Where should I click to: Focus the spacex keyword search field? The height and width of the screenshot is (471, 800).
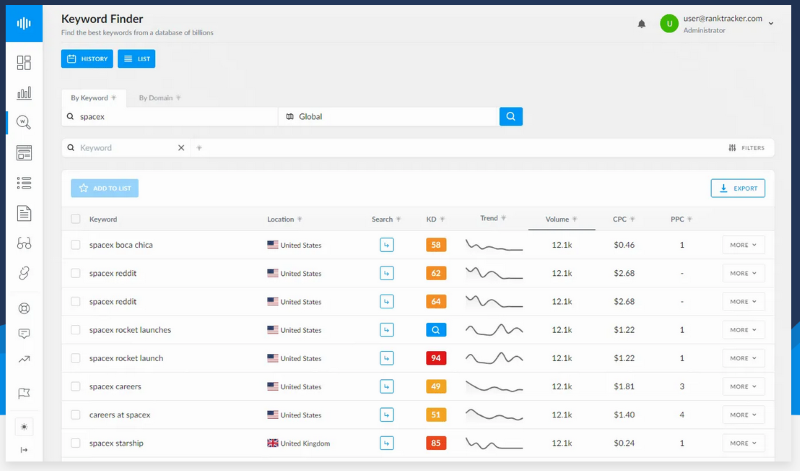(170, 116)
